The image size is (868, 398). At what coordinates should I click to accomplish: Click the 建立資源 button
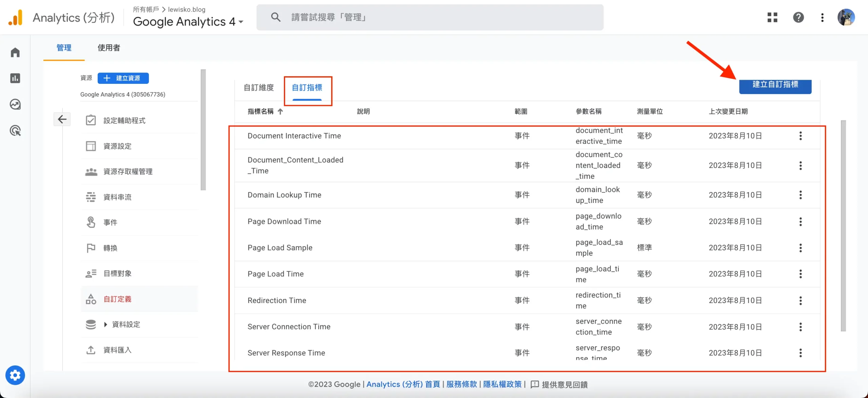123,78
